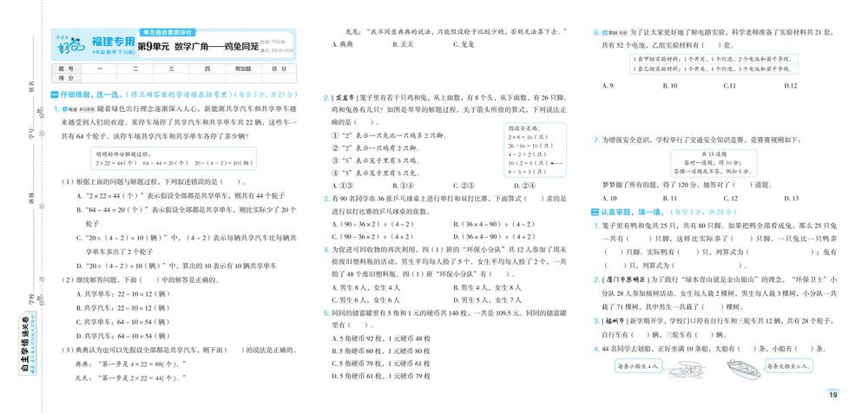This screenshot has width=868, height=413.
Task: Click statement ① "2"表示一只兔比一只鸡多2只脚
Action: pos(389,135)
